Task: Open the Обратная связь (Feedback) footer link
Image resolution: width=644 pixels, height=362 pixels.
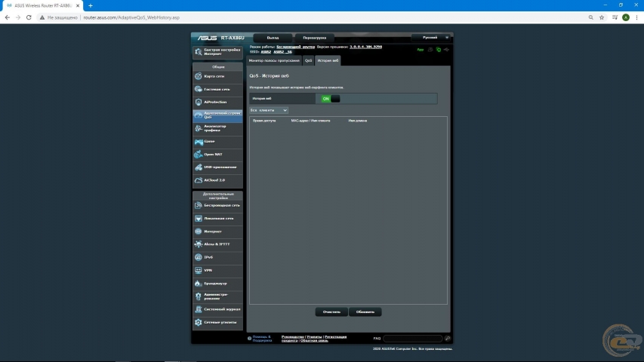Action: coord(314,341)
